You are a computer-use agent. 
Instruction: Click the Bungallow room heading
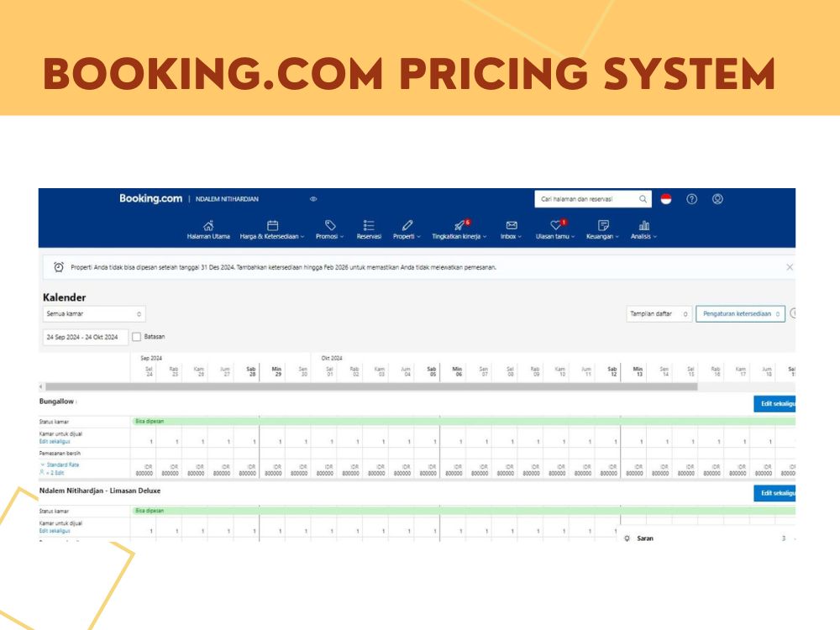point(56,402)
